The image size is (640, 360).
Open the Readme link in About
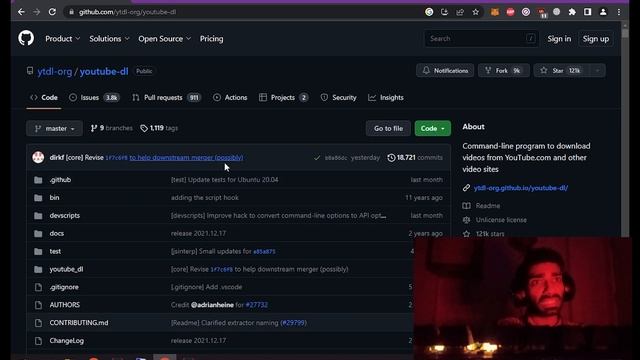click(487, 206)
